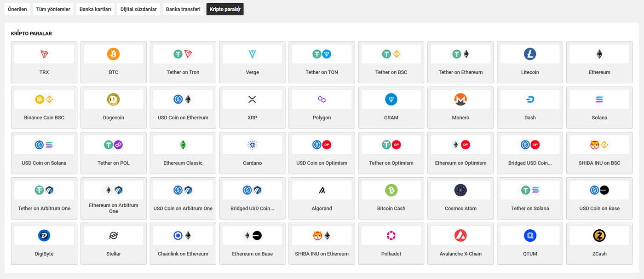Choose the Dash icon
This screenshot has width=644, height=279.
[530, 99]
